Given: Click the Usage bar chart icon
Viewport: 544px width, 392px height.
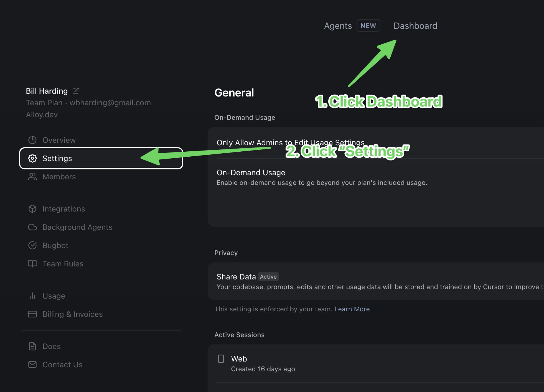Looking at the screenshot, I should click(32, 296).
